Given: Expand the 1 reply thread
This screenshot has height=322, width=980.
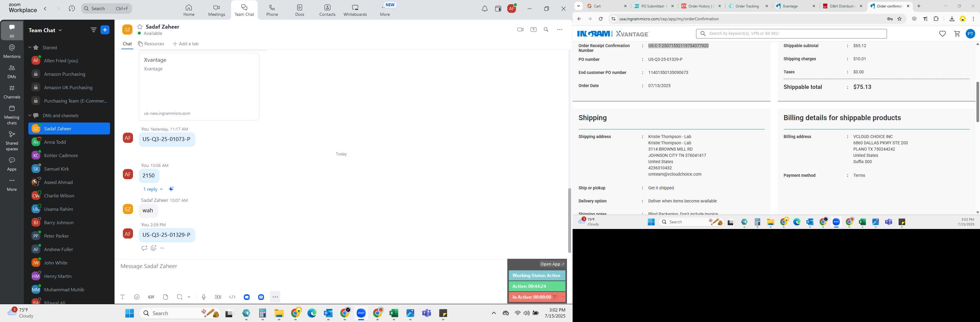Looking at the screenshot, I should point(153,189).
